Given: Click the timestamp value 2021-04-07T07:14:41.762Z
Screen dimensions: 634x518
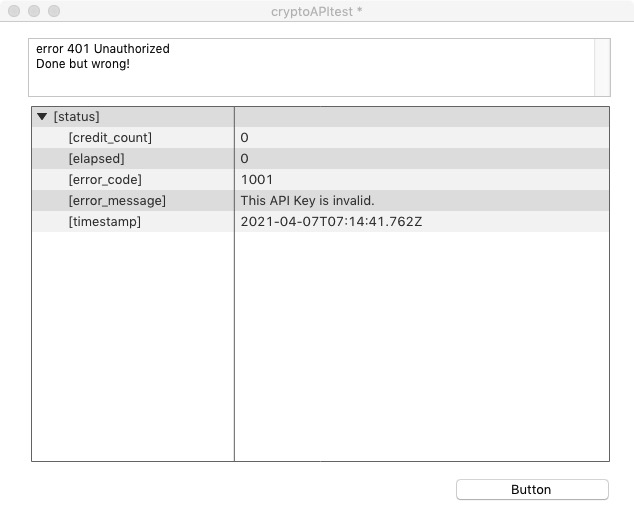Looking at the screenshot, I should pos(331,221).
